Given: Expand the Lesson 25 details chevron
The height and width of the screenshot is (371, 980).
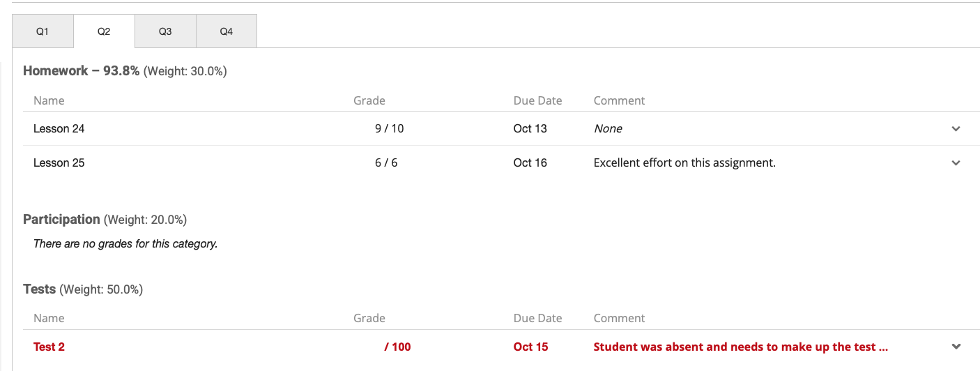Looking at the screenshot, I should [956, 163].
